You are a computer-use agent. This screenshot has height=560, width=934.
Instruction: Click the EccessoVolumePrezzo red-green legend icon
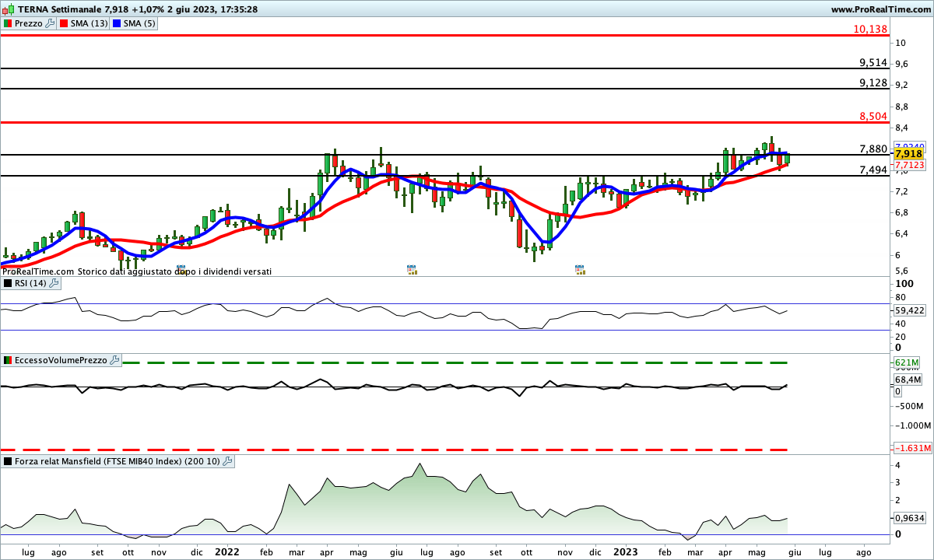coord(7,360)
